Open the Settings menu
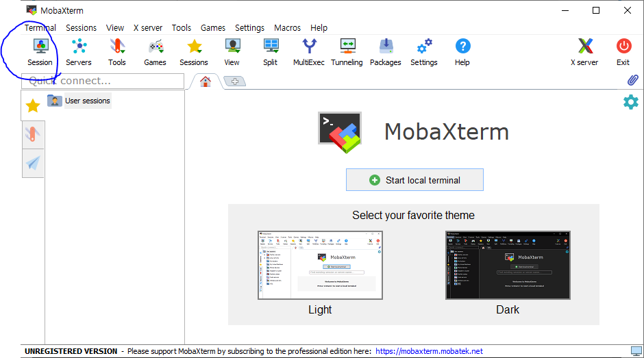The height and width of the screenshot is (358, 644). coord(249,27)
